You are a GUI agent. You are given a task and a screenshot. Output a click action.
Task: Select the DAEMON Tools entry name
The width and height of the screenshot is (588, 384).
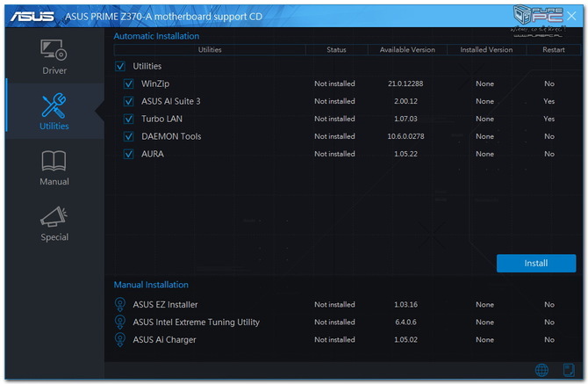(171, 136)
